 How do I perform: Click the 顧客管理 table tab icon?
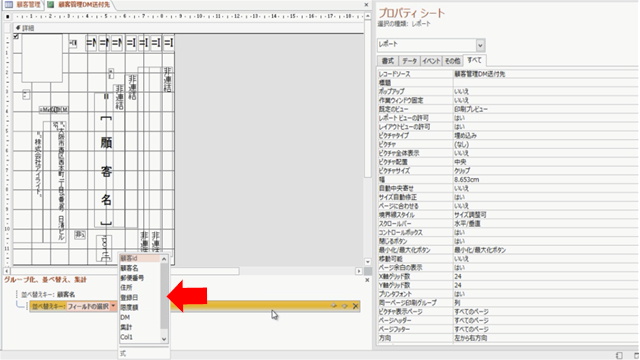(x=8, y=4)
